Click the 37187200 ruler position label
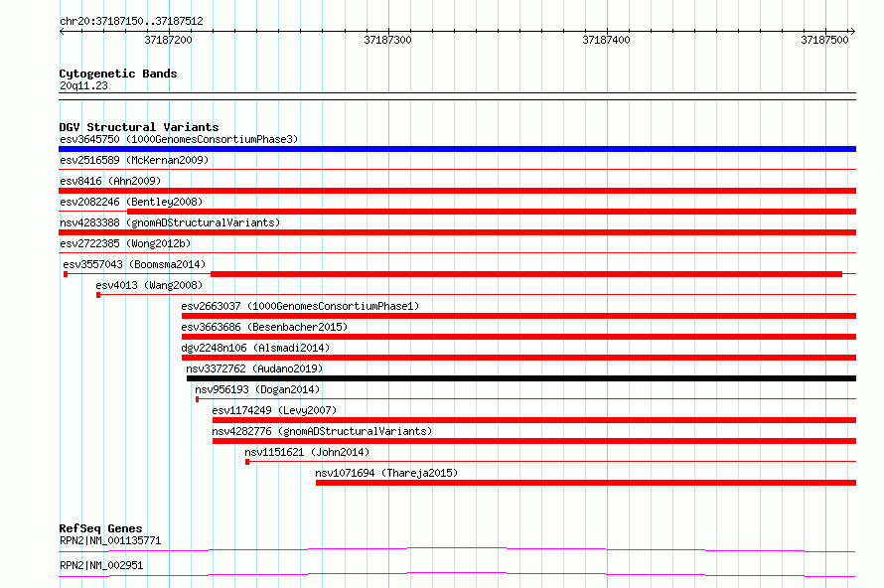 pyautogui.click(x=168, y=40)
